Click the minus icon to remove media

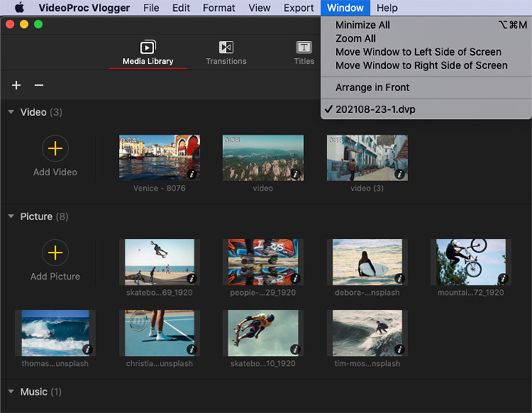(39, 86)
